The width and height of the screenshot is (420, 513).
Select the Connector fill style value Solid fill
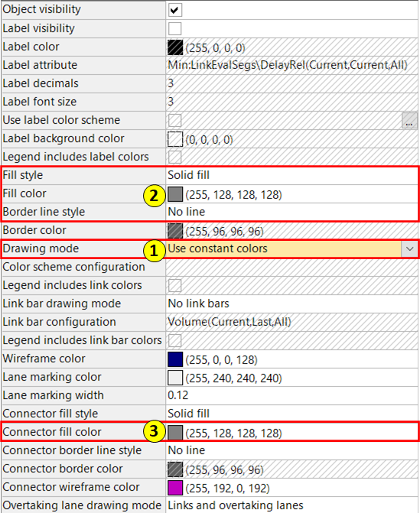point(188,414)
